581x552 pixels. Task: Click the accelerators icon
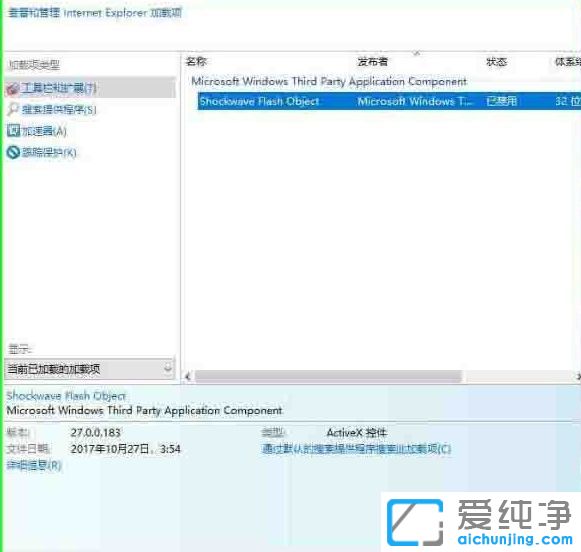pyautogui.click(x=13, y=131)
